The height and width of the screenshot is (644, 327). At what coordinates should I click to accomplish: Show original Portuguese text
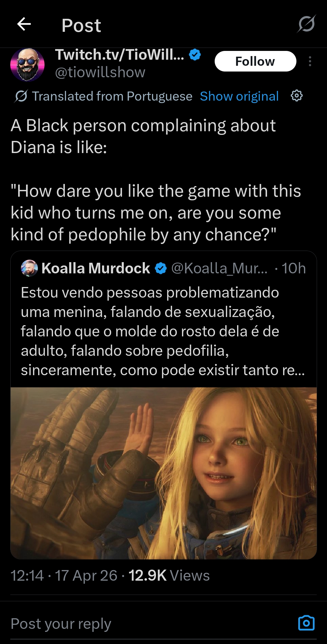point(239,96)
